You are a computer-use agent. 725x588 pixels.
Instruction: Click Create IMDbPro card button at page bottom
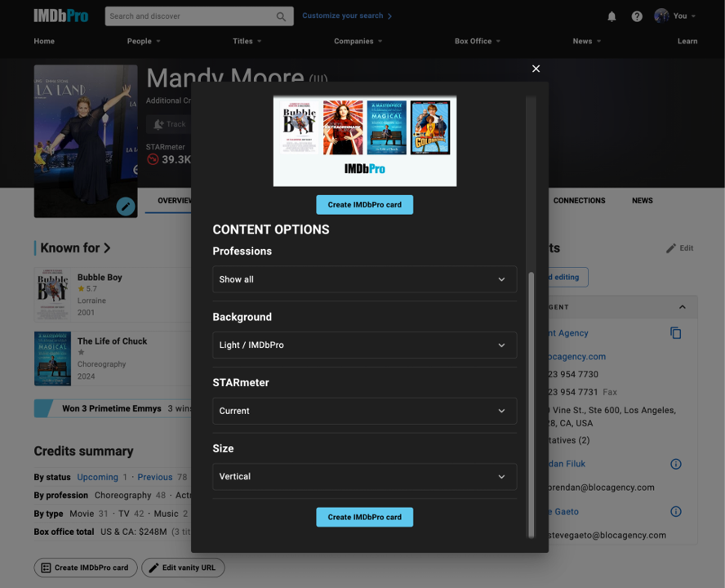[86, 568]
